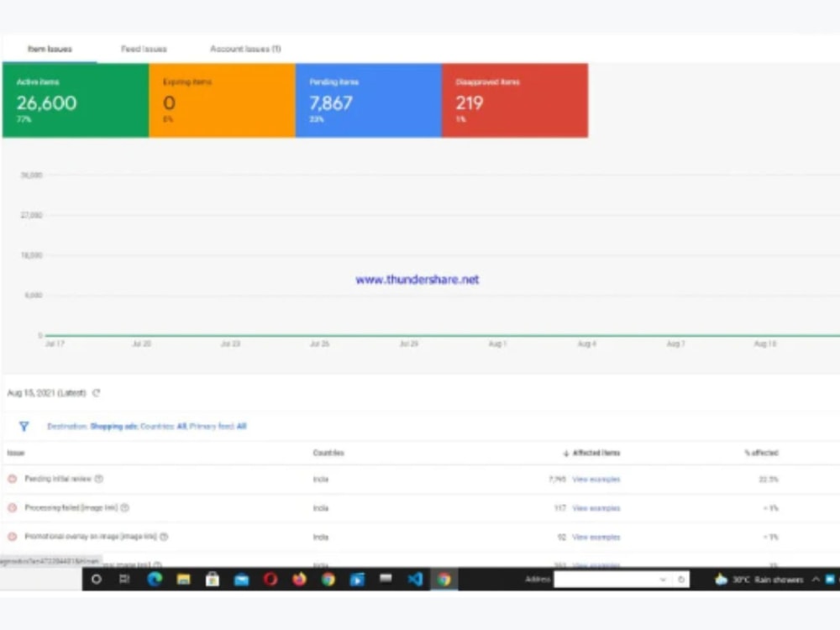
Task: Launch Microsoft Edge from the taskbar
Action: point(155,579)
